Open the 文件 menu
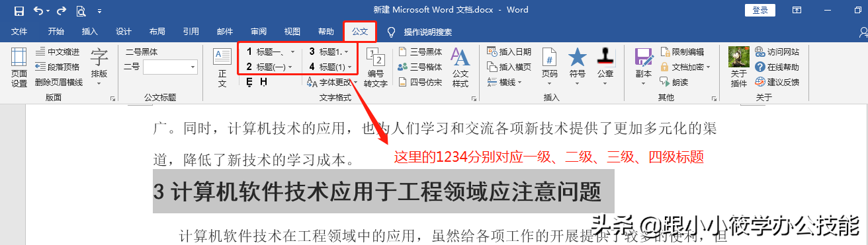The image size is (868, 245). 19,32
